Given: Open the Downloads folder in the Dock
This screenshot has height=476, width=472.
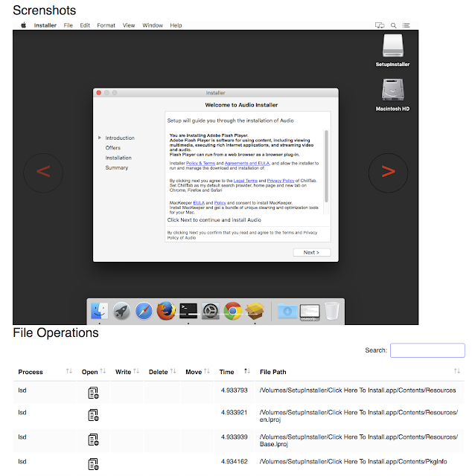Looking at the screenshot, I should click(287, 311).
